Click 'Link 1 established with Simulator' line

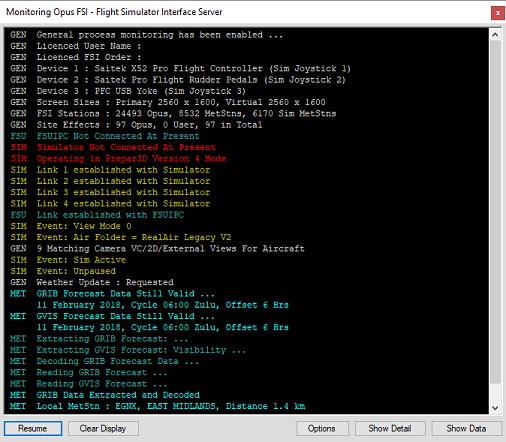tap(110, 170)
